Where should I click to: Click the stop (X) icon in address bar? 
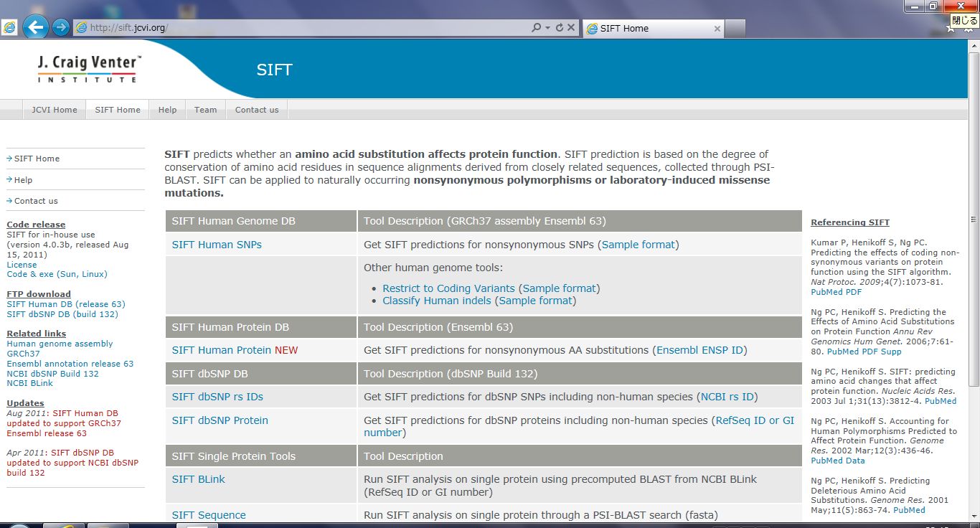tap(571, 27)
